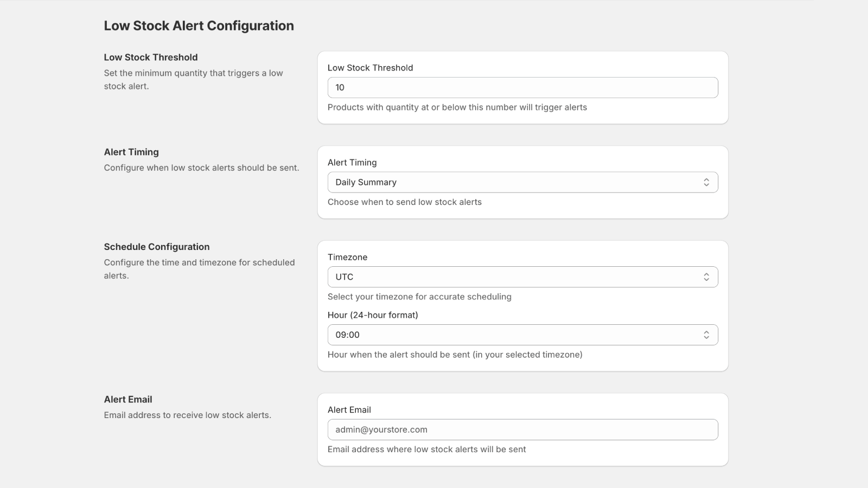Select the Schedule Configuration section heading
Screen dimensions: 868x488
click(156, 247)
